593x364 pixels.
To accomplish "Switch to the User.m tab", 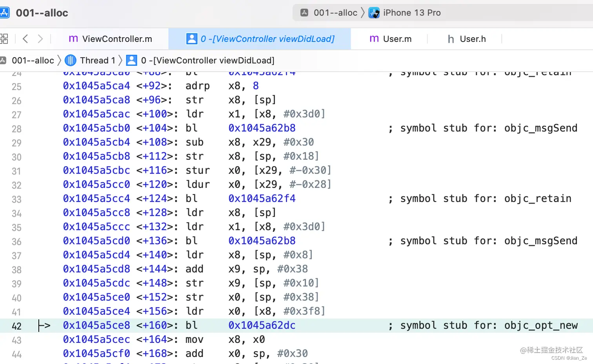I will pos(391,39).
